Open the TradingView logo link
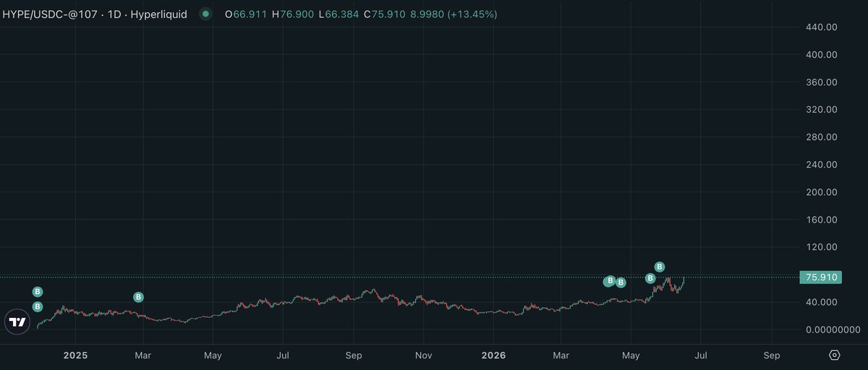The width and height of the screenshot is (868, 370). coord(18,322)
